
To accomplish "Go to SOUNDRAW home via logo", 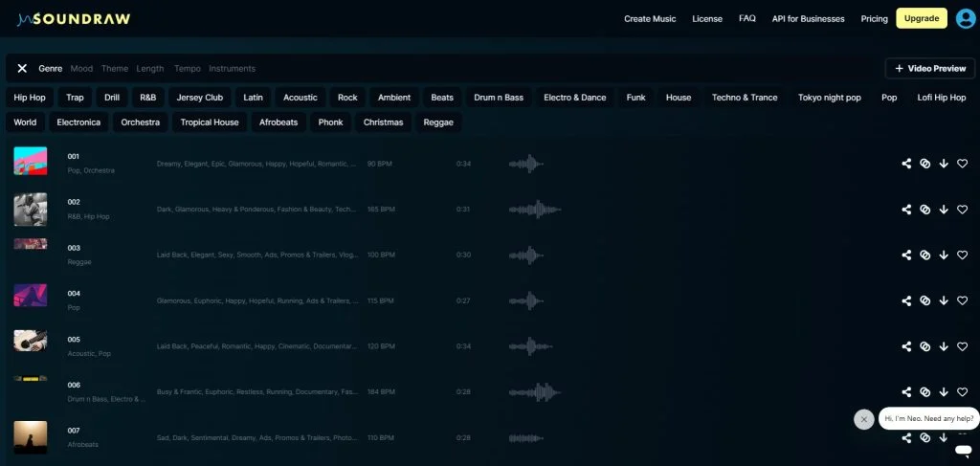I will pos(74,19).
